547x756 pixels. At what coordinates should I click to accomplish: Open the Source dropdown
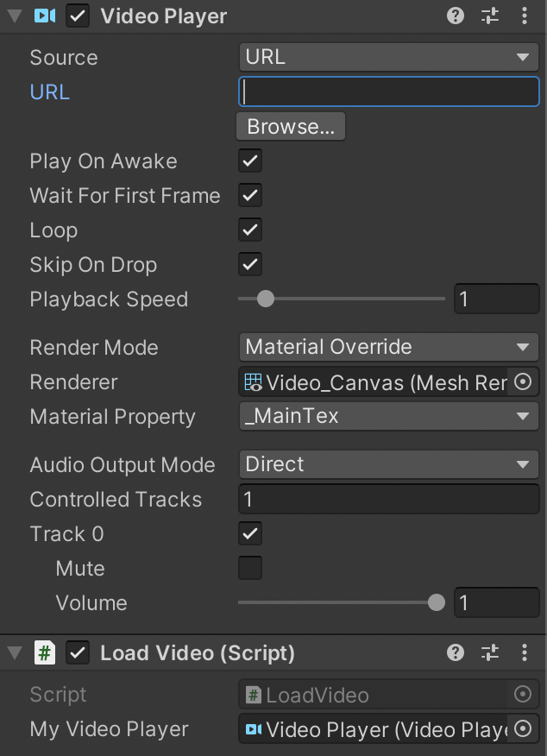(388, 57)
